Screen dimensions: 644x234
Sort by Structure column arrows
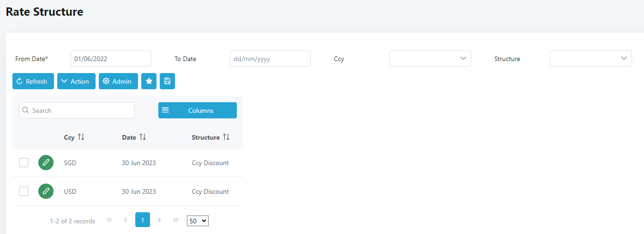(226, 137)
